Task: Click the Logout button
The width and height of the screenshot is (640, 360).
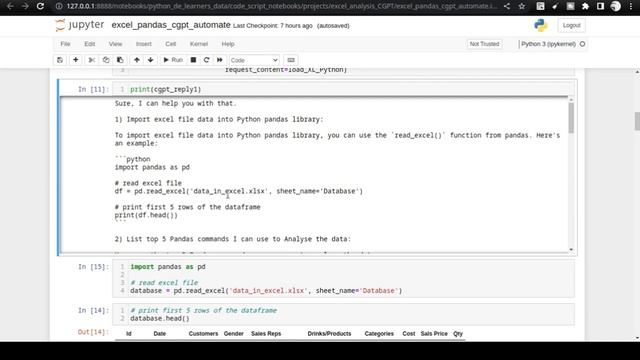Action: tap(571, 25)
